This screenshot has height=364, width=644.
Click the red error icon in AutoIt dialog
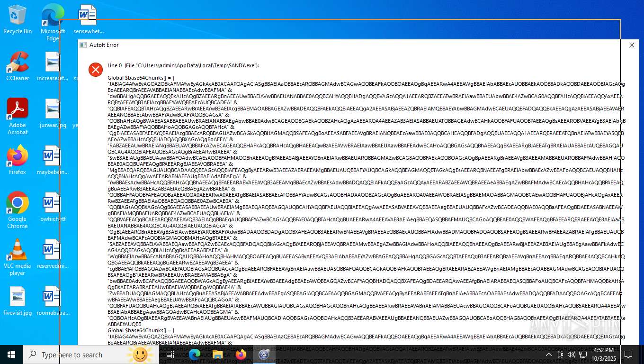[x=96, y=70]
